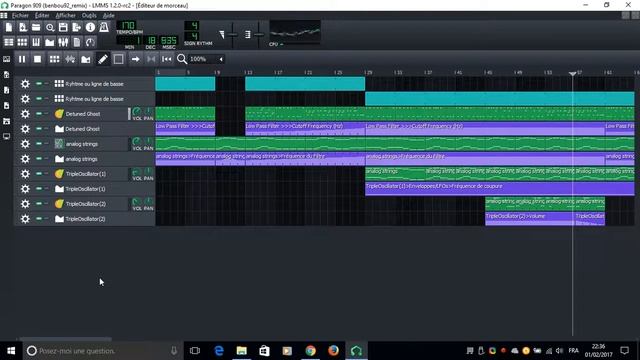Open Google Chrome from the taskbar
This screenshot has height=360, width=640.
311,351
